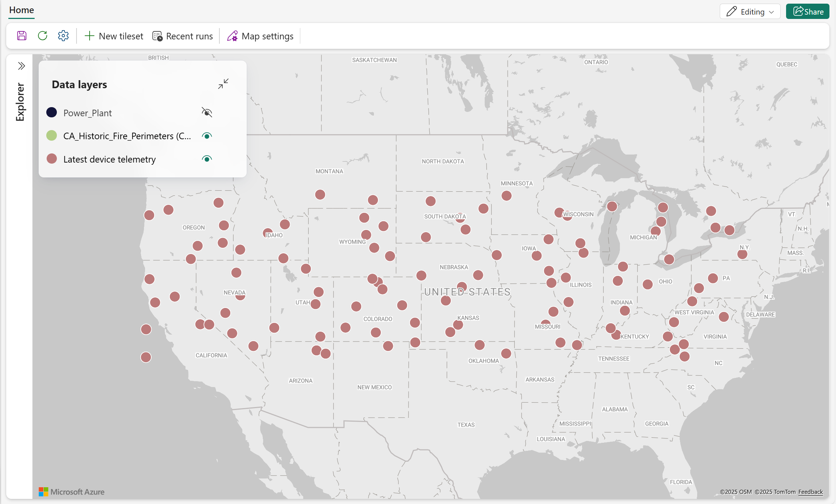836x504 pixels.
Task: Open the settings gear icon
Action: pyautogui.click(x=63, y=36)
